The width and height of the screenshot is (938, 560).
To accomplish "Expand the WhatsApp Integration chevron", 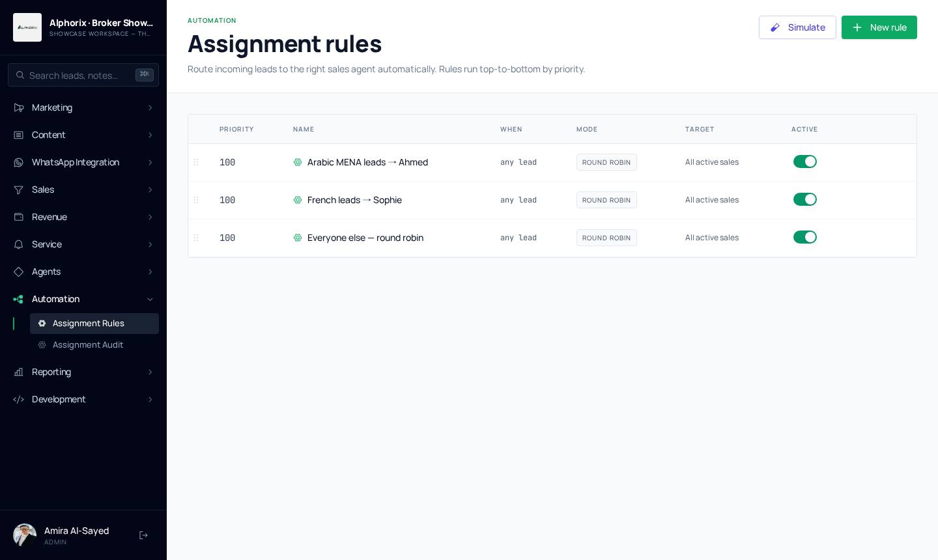I will pyautogui.click(x=150, y=162).
